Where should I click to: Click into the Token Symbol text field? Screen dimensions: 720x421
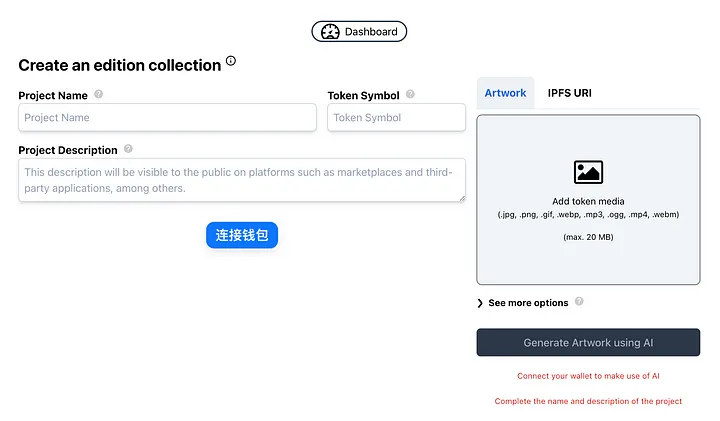coord(396,118)
